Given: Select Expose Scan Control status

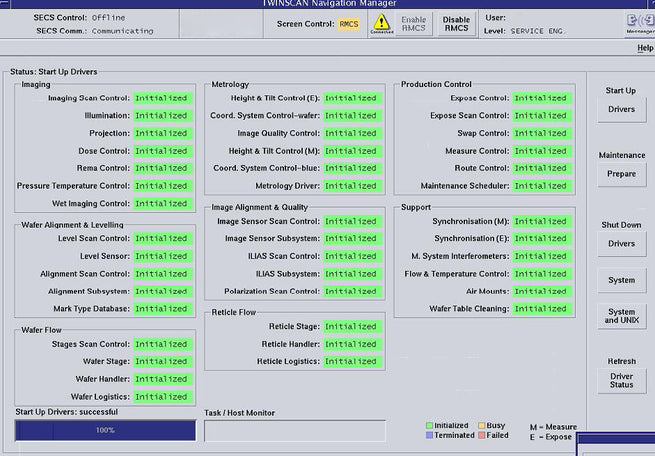Looking at the screenshot, I should [x=542, y=116].
